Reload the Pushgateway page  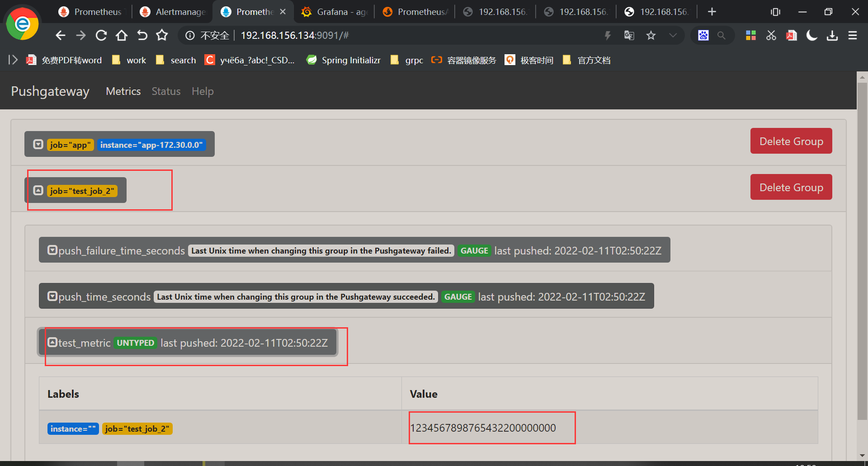click(x=101, y=35)
